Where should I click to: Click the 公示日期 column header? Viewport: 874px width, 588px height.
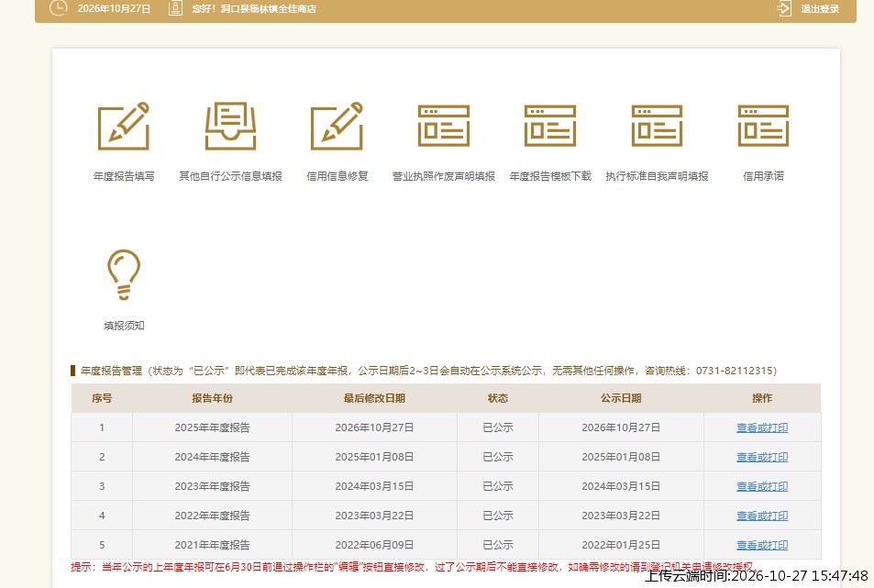pyautogui.click(x=621, y=398)
